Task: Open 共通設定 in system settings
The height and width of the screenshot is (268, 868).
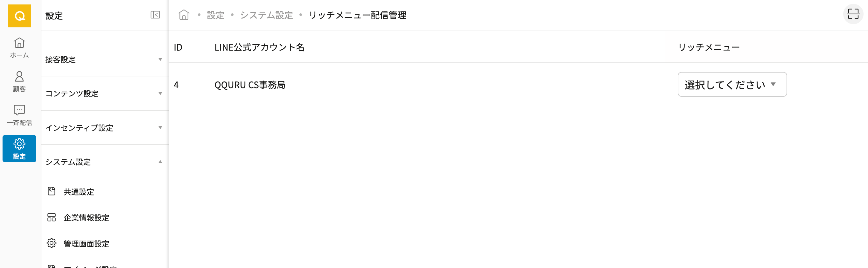Action: click(79, 192)
